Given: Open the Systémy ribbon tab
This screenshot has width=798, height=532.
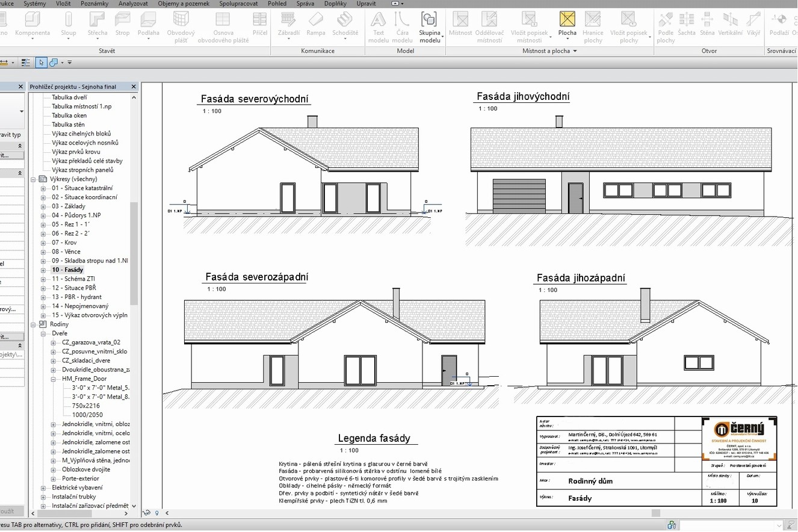Looking at the screenshot, I should click(35, 4).
